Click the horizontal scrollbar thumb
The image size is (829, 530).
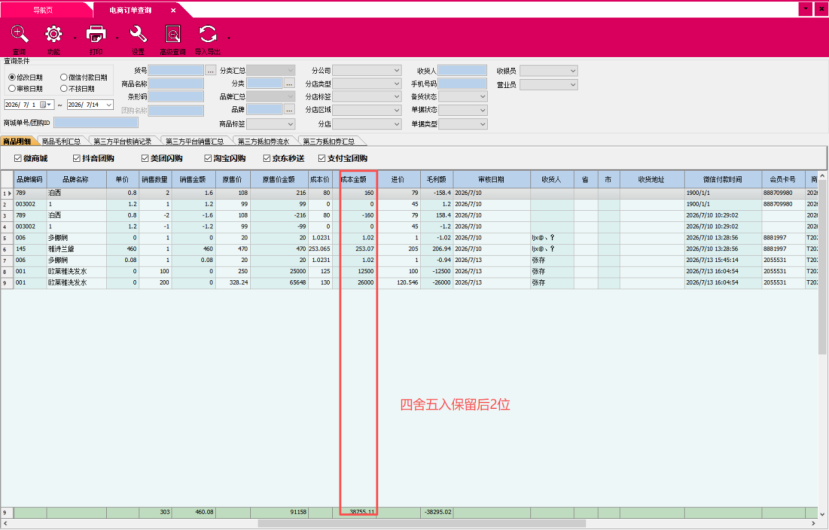pos(422,524)
